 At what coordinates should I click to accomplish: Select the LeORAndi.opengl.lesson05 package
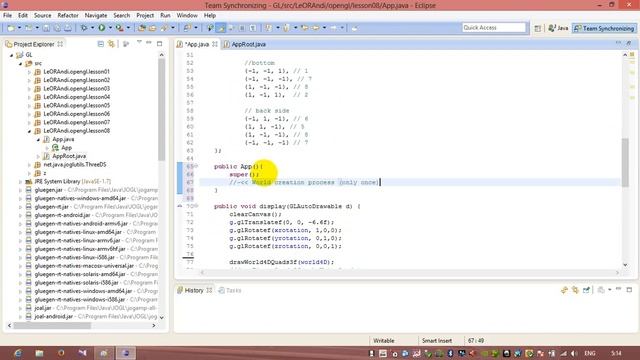[x=76, y=105]
